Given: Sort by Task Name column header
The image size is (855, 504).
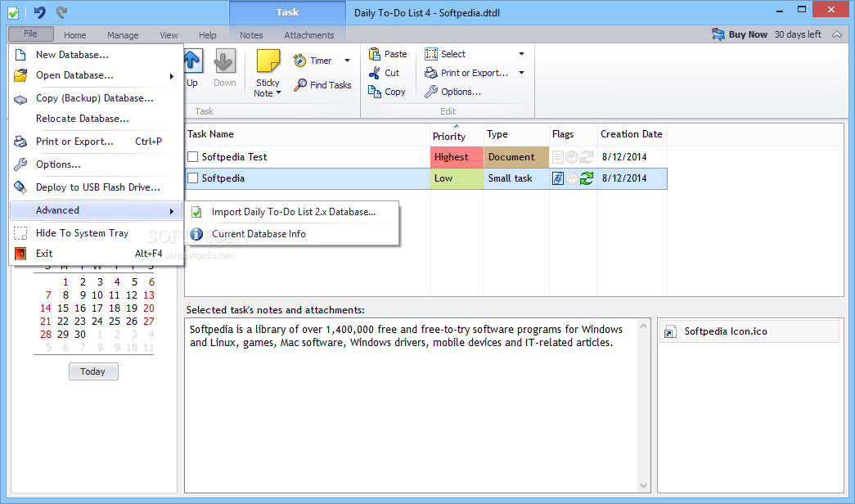Looking at the screenshot, I should point(308,134).
